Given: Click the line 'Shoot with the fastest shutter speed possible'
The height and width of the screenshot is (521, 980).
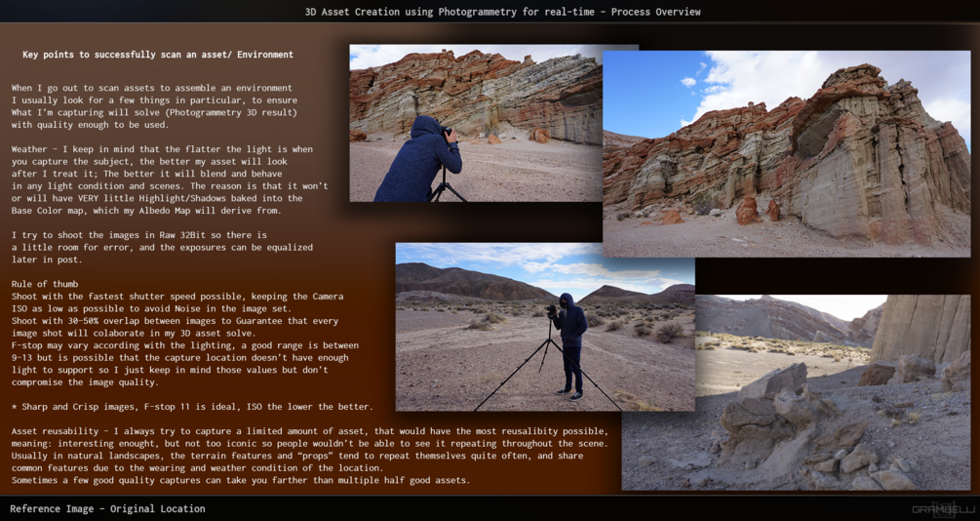Looking at the screenshot, I should pyautogui.click(x=177, y=296).
